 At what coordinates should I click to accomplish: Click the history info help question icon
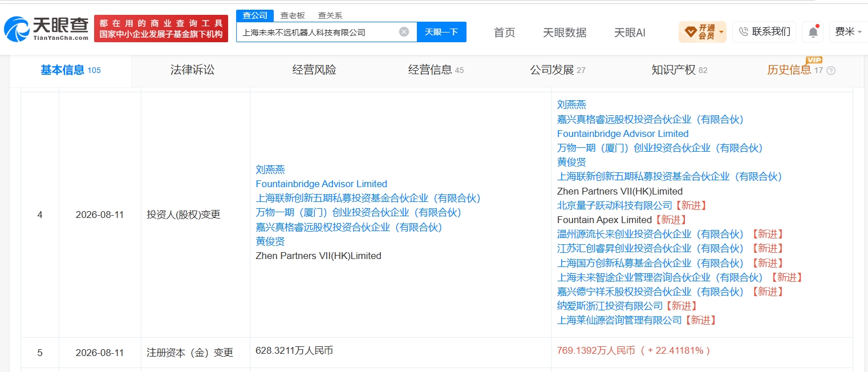coord(831,71)
